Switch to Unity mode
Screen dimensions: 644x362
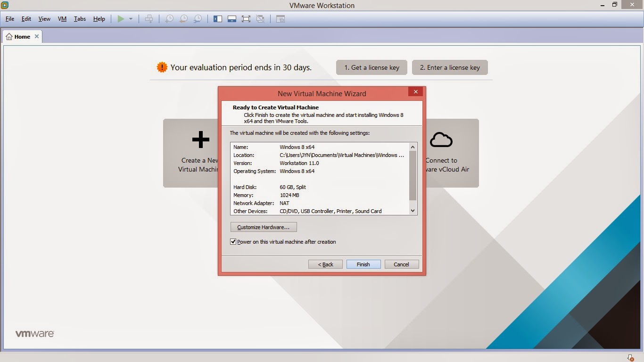(x=260, y=19)
